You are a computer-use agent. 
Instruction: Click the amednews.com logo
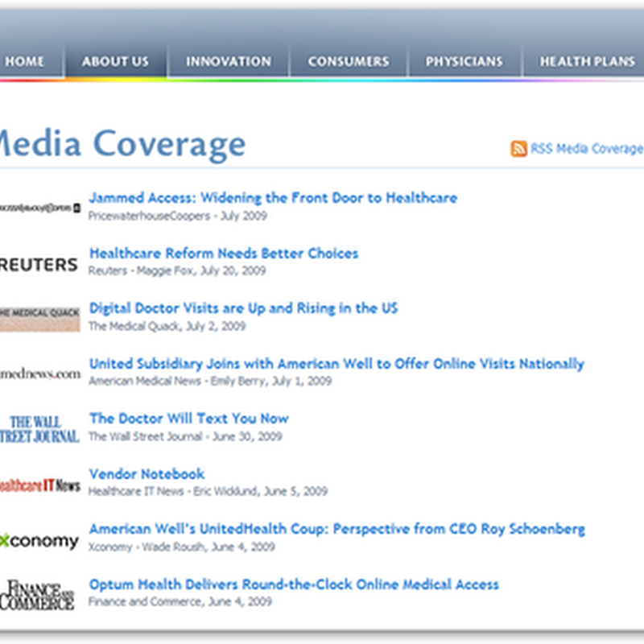click(40, 374)
